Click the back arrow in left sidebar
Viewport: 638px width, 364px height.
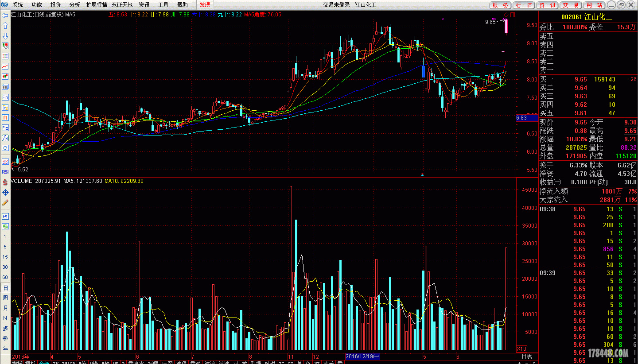click(5, 15)
